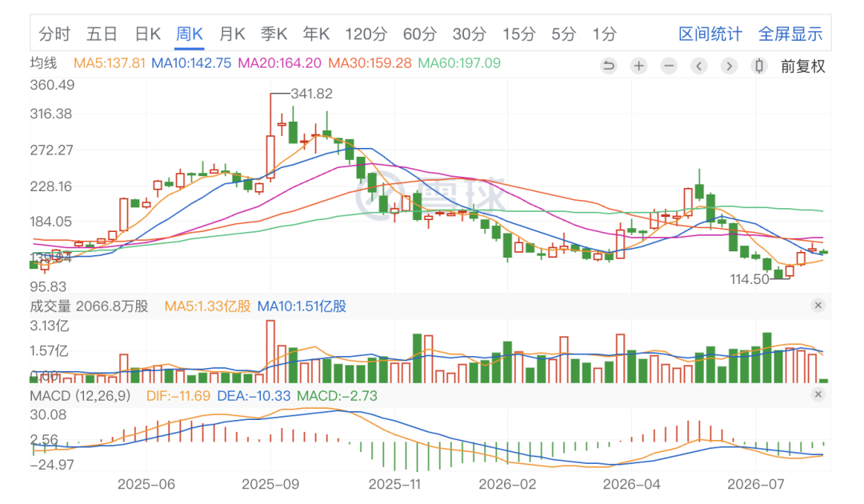
Task: Click the 316.38 price axis label
Action: 51,114
